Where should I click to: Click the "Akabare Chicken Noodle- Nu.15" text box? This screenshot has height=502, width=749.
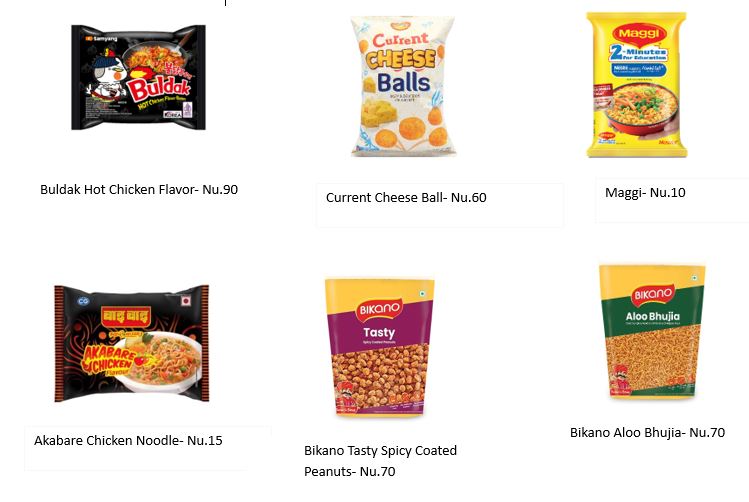click(128, 440)
